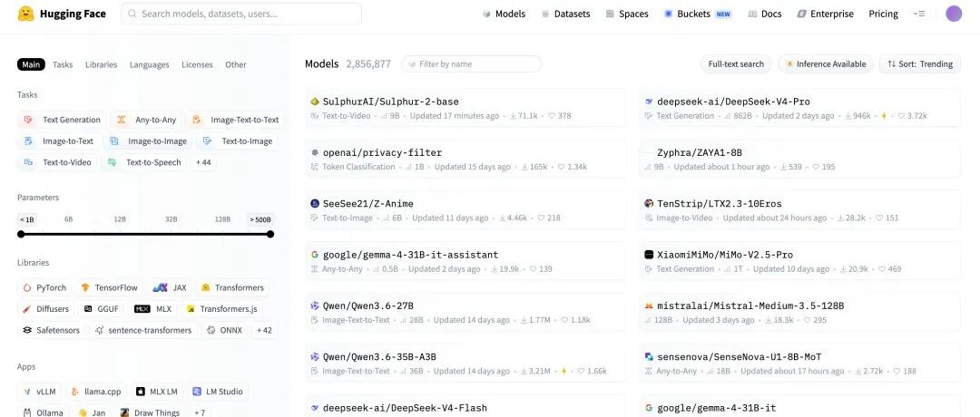The height and width of the screenshot is (417, 980).
Task: Open the hamburger more menu icon
Action: 918,14
